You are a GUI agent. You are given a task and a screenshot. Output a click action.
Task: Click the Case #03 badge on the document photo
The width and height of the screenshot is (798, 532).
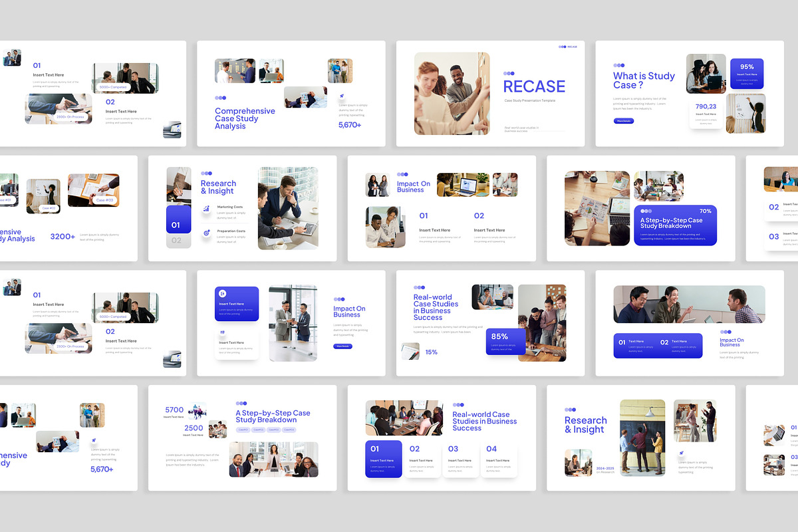(x=105, y=200)
